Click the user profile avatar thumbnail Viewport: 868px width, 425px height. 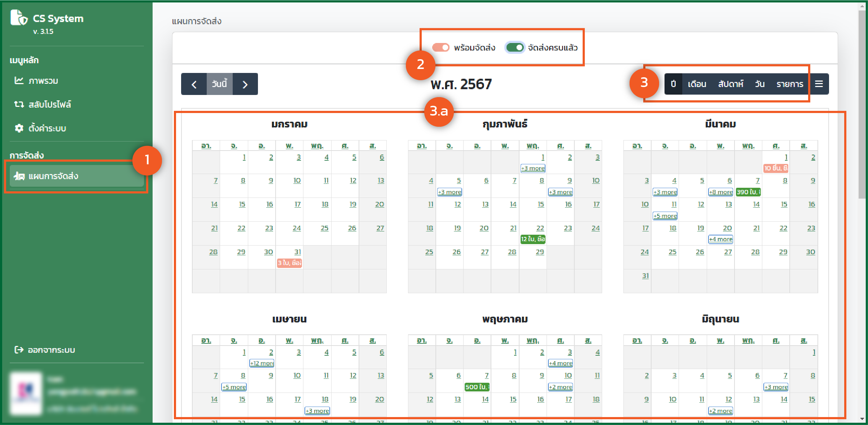pyautogui.click(x=26, y=393)
